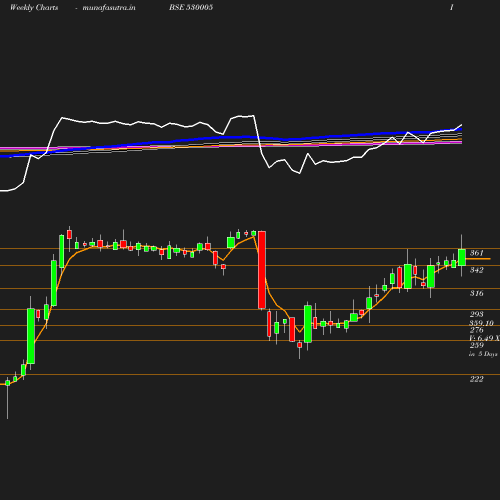
Task: Click the "Weekly Charts" title text
Action: click(x=34, y=7)
